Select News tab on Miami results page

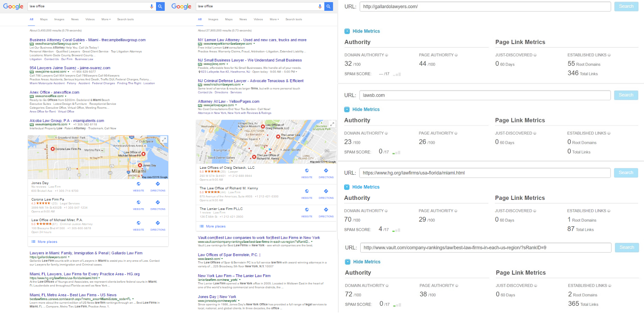tap(75, 19)
